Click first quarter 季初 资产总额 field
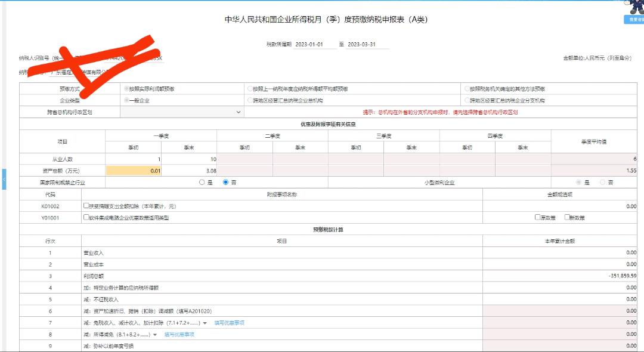This screenshot has height=352, width=644. pyautogui.click(x=134, y=171)
